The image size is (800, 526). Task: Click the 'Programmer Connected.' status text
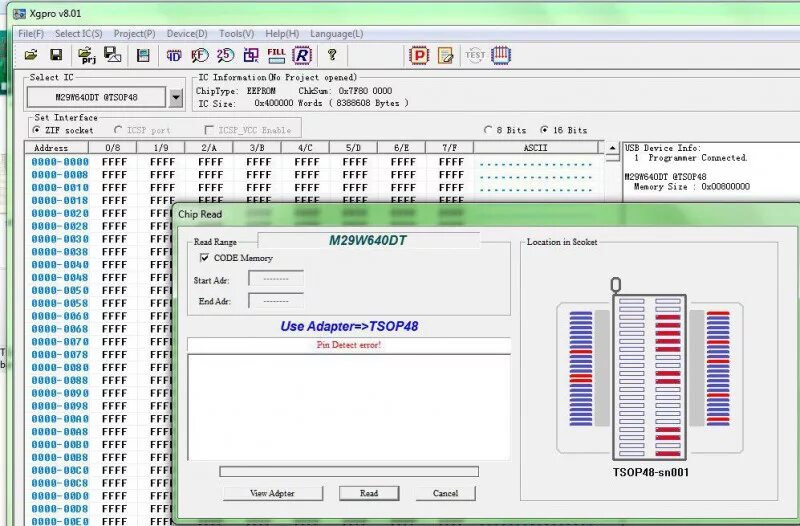(697, 158)
